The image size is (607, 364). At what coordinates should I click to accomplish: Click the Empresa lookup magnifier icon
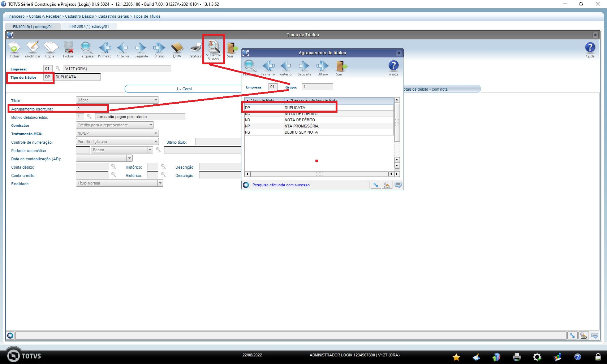pos(58,69)
